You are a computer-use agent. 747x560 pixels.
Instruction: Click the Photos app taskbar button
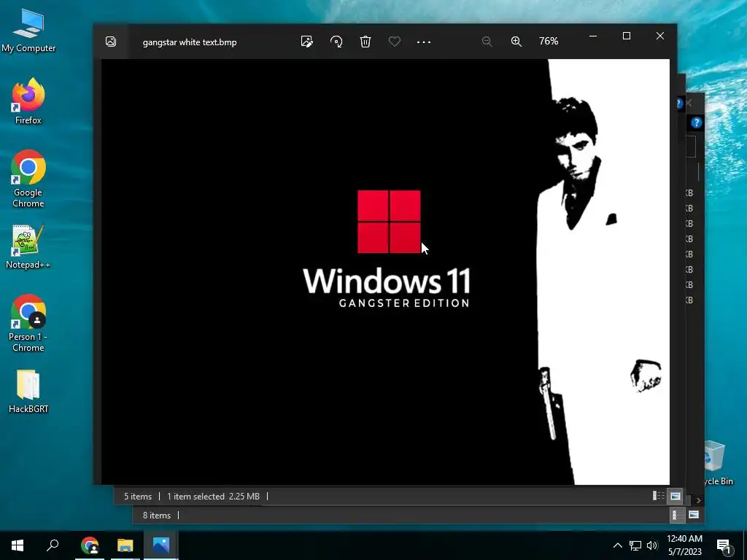pyautogui.click(x=161, y=545)
